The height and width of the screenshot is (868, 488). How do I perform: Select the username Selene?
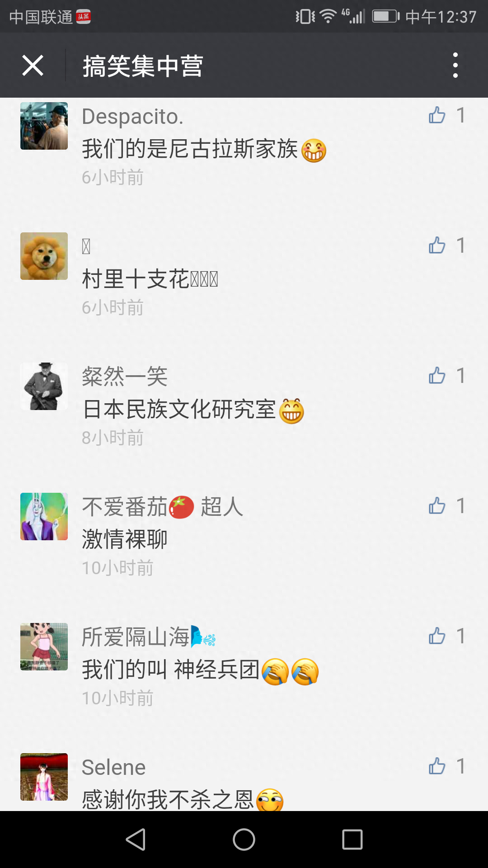114,767
